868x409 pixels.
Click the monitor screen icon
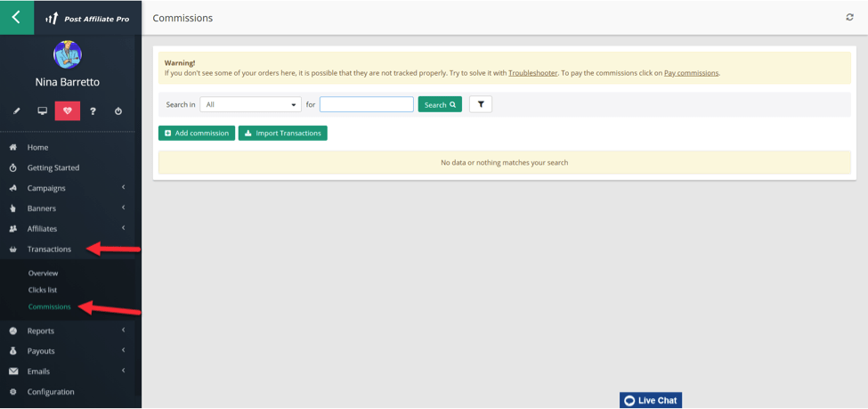[x=42, y=110]
